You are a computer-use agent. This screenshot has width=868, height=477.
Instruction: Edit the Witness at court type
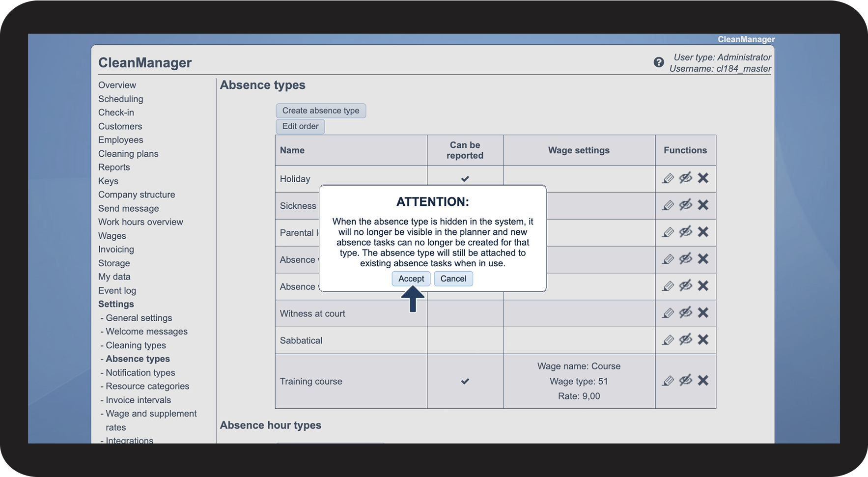tap(668, 313)
